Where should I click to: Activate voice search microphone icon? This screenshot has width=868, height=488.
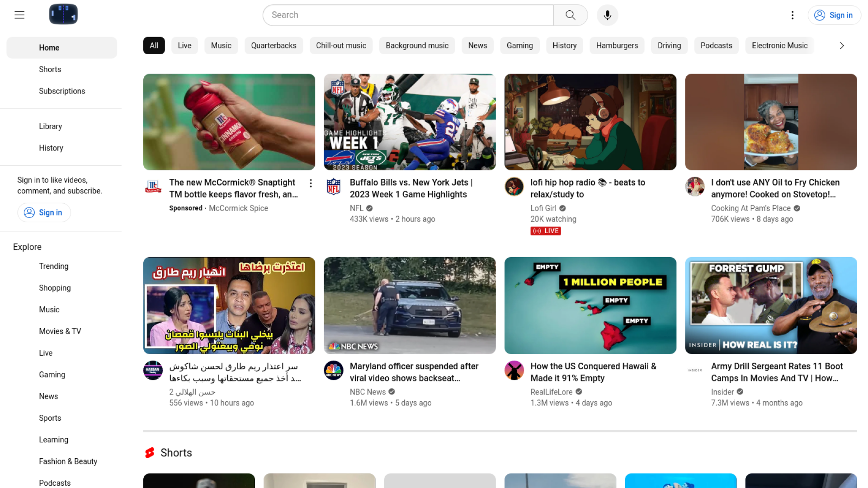click(607, 15)
